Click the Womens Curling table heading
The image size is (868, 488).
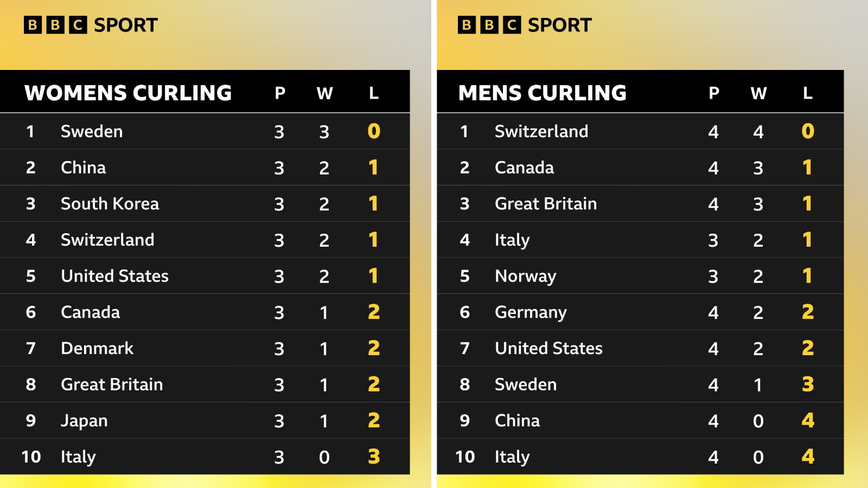[x=128, y=93]
